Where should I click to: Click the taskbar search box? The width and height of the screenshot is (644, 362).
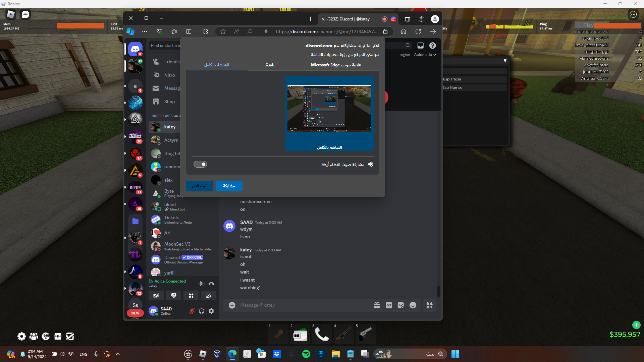tap(410, 354)
